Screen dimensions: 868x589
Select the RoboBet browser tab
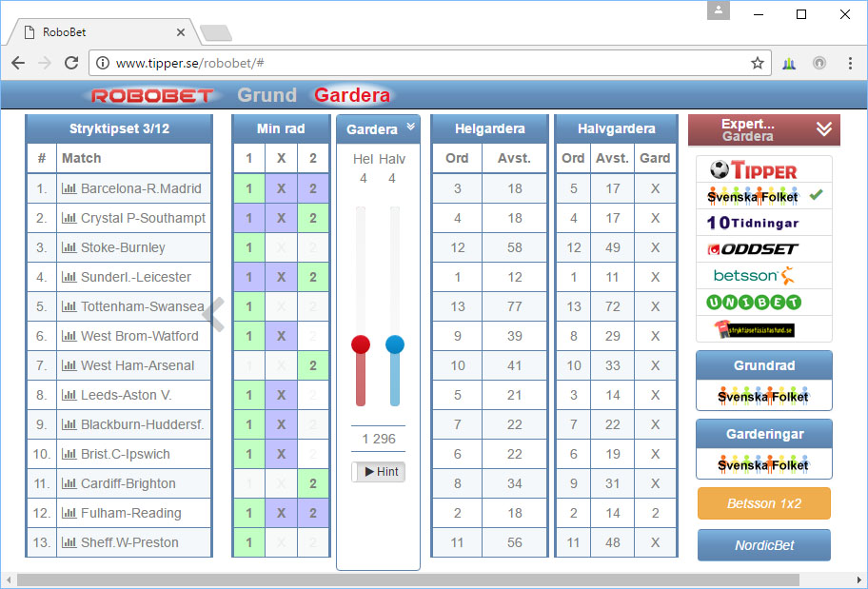pos(103,32)
